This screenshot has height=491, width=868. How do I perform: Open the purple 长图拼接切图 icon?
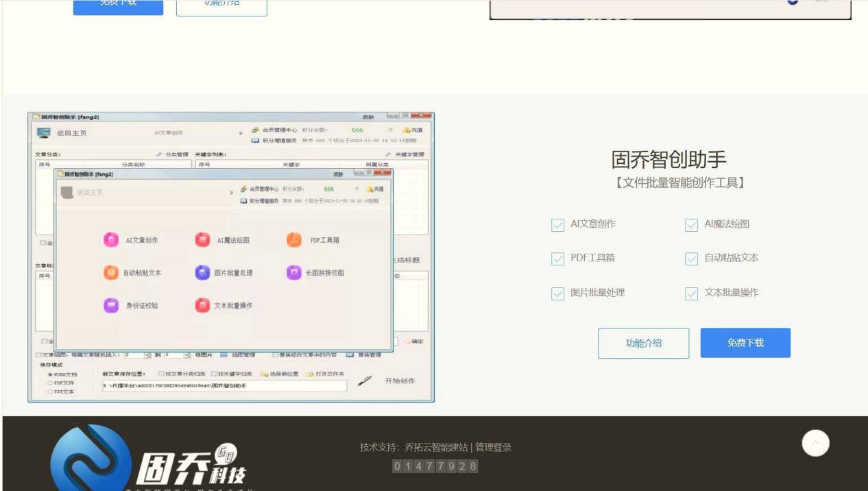294,273
